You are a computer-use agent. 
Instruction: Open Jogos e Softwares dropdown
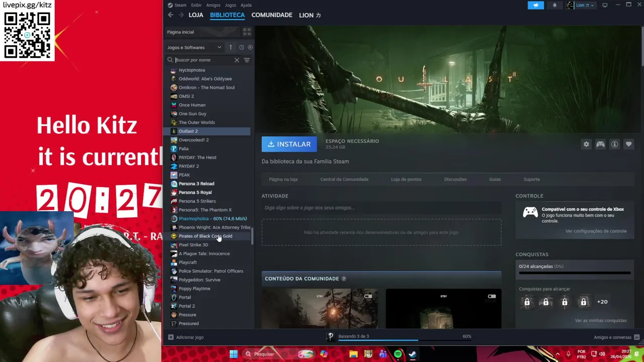[x=194, y=47]
